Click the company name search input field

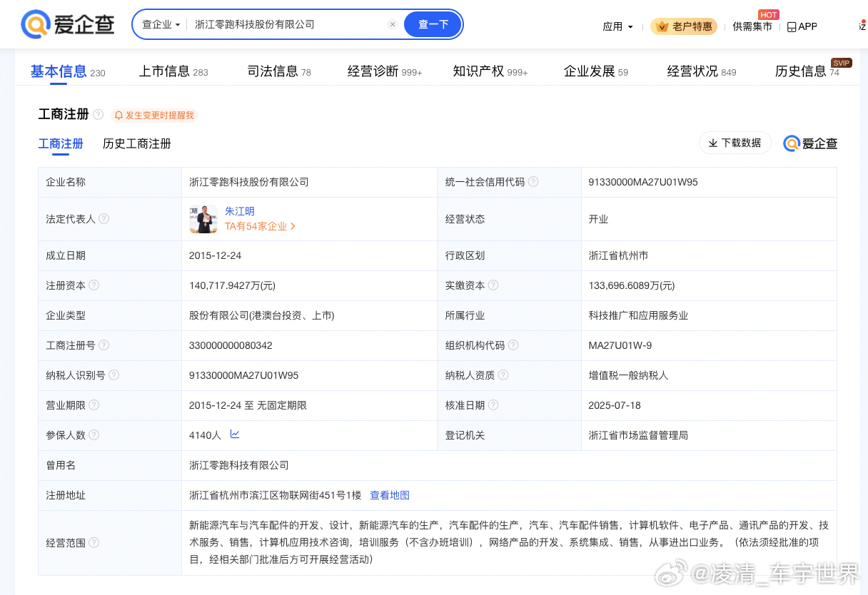(289, 24)
